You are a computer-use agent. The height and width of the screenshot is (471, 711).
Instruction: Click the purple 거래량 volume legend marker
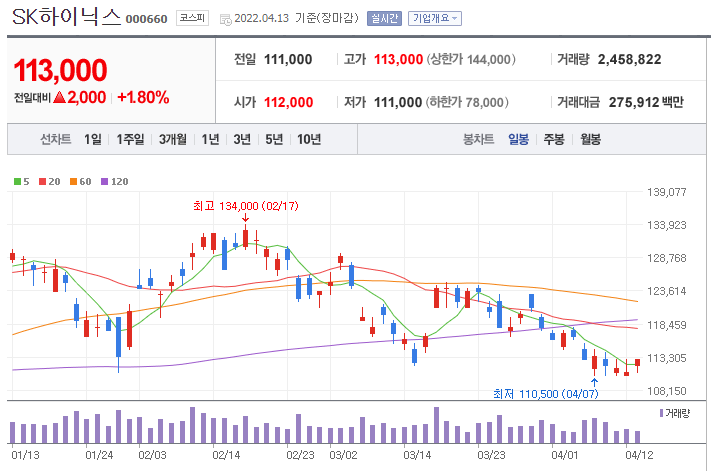coord(662,413)
